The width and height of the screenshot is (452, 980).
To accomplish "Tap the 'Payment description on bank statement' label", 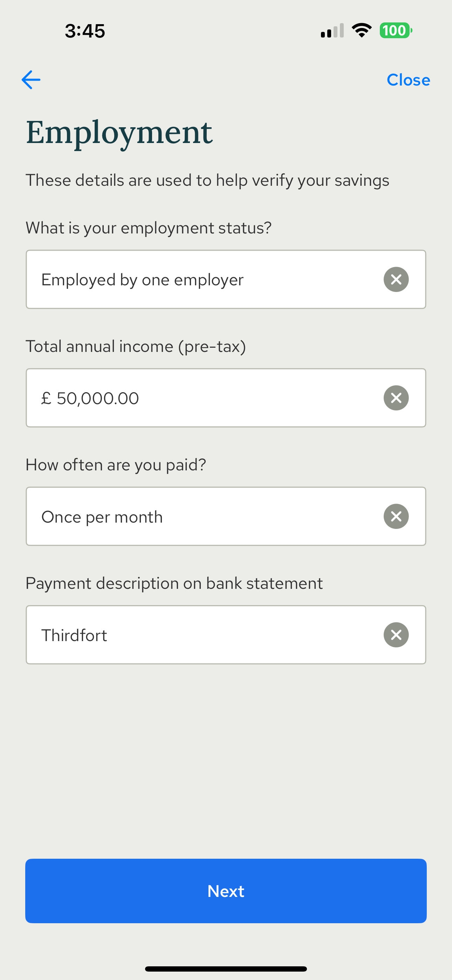I will coord(174,584).
